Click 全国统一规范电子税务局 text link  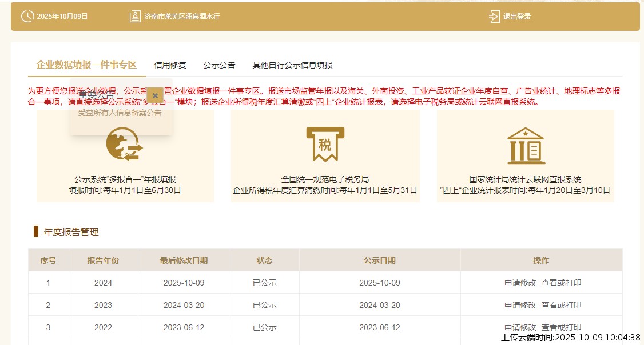coord(325,179)
